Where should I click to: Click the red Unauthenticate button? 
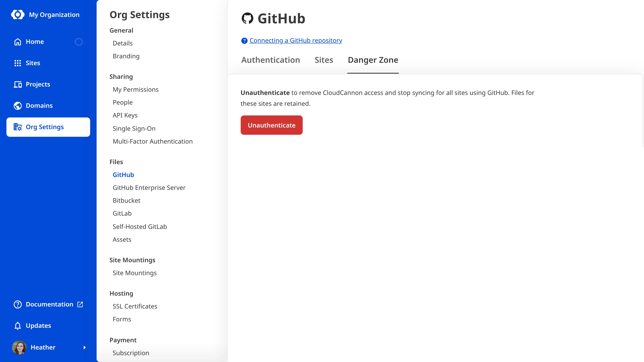tap(271, 125)
